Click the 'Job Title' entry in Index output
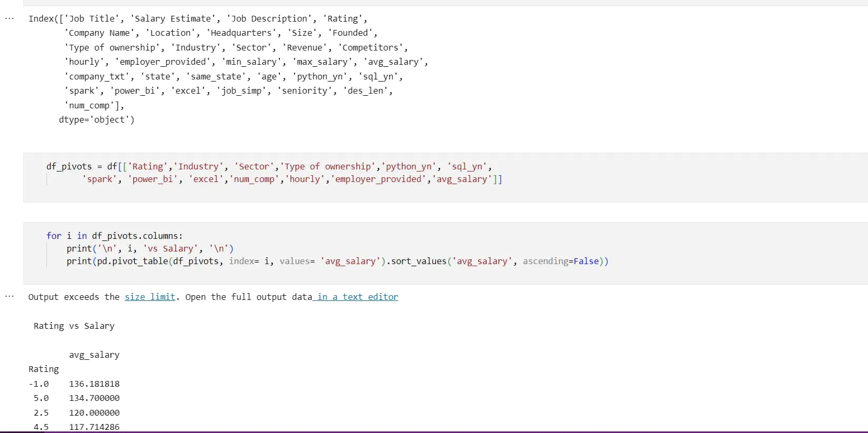868x433 pixels. pyautogui.click(x=92, y=19)
